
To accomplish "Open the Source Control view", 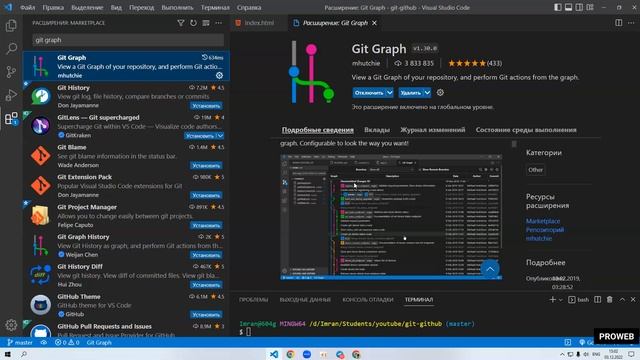I will [x=11, y=72].
